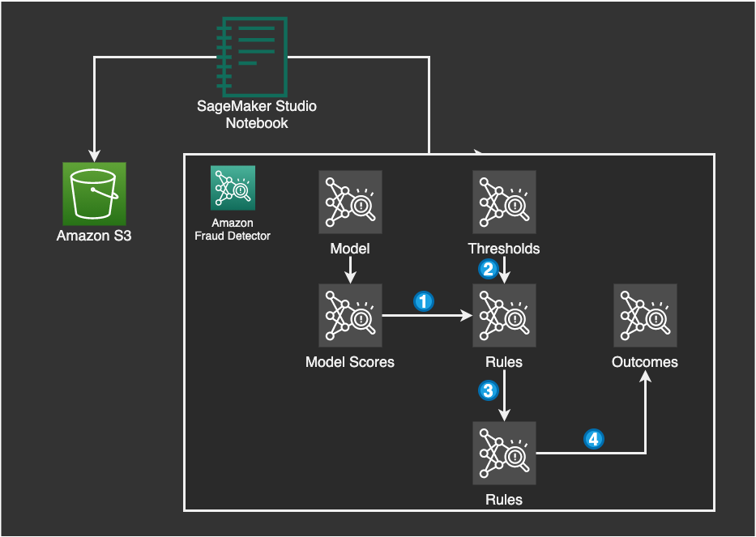Select the 'Thresholds' text label
The image size is (756, 537).
504,249
